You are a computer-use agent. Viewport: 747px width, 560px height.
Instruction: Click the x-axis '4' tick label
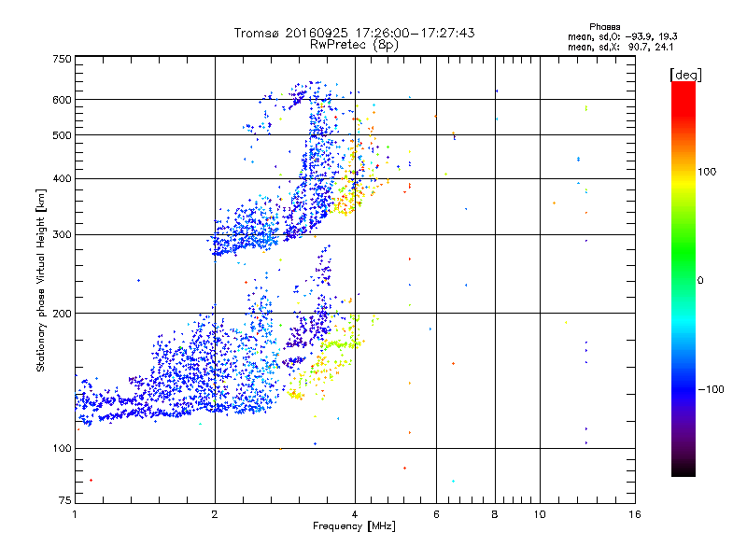click(x=355, y=514)
